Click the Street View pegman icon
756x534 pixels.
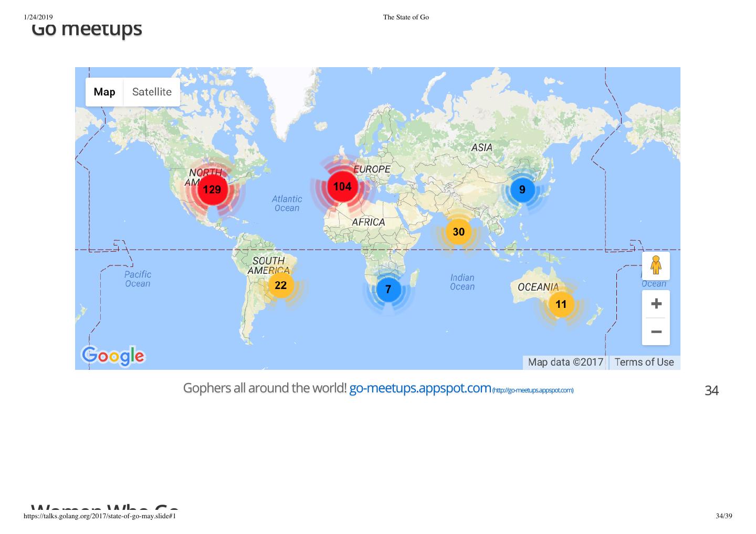(x=656, y=265)
